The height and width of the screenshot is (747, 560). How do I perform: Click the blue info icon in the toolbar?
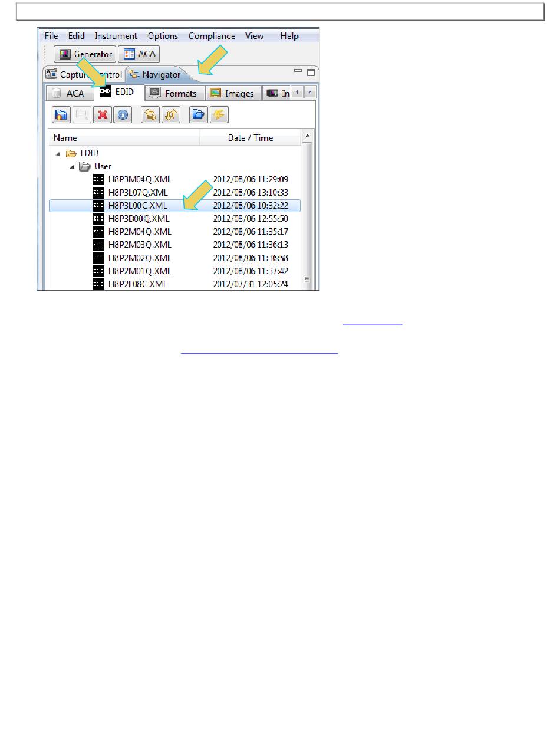click(123, 115)
